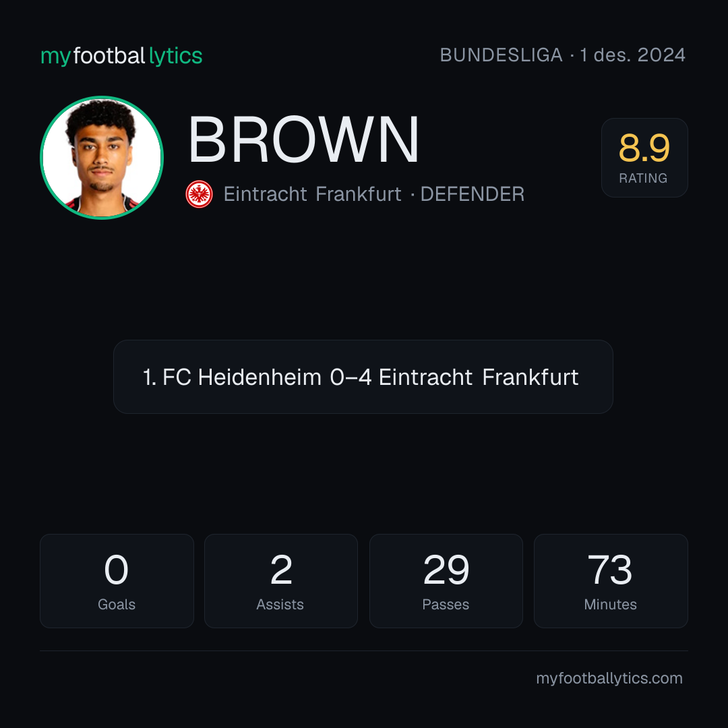This screenshot has height=728, width=728.
Task: Select the 8.9 rating badge
Action: [x=644, y=158]
